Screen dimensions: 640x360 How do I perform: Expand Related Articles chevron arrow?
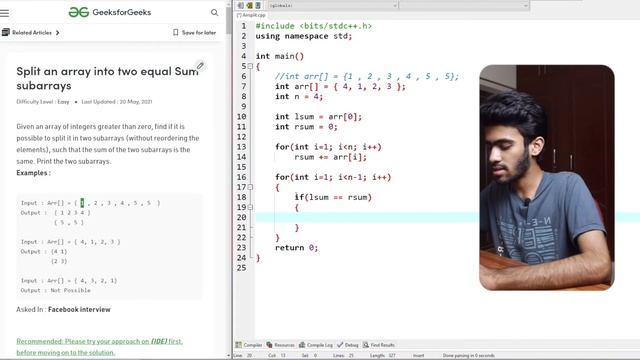(x=58, y=33)
